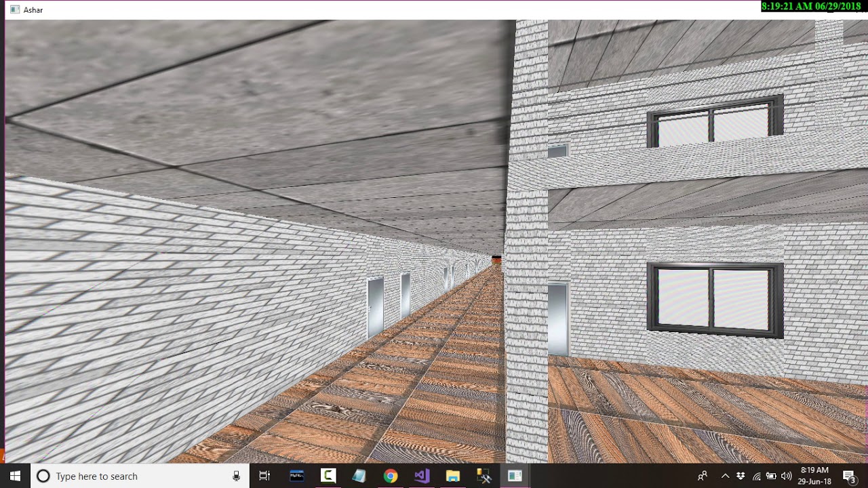868x488 pixels.
Task: Open File Explorer from the taskbar
Action: click(453, 476)
